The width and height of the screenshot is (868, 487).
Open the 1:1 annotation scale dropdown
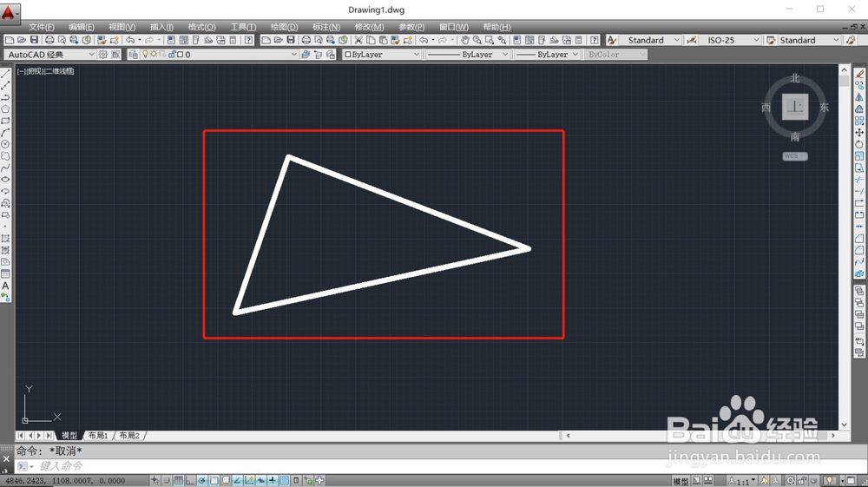tap(742, 481)
